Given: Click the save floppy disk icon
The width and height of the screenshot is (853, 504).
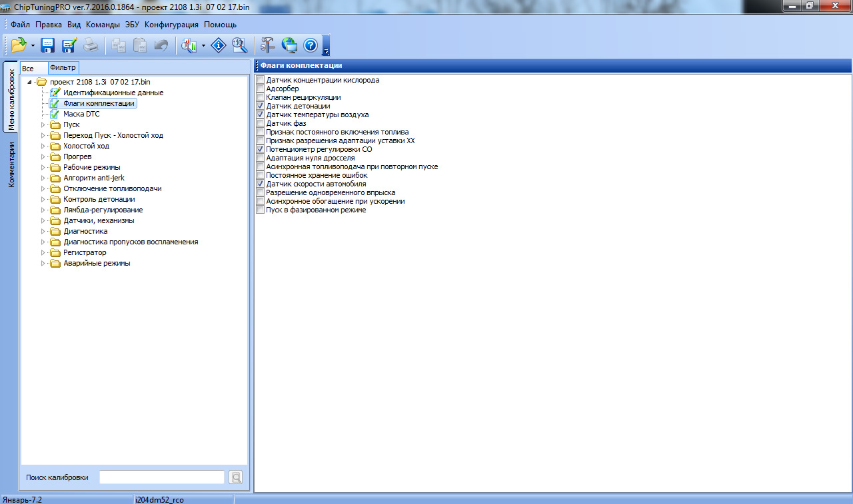Looking at the screenshot, I should (x=48, y=45).
